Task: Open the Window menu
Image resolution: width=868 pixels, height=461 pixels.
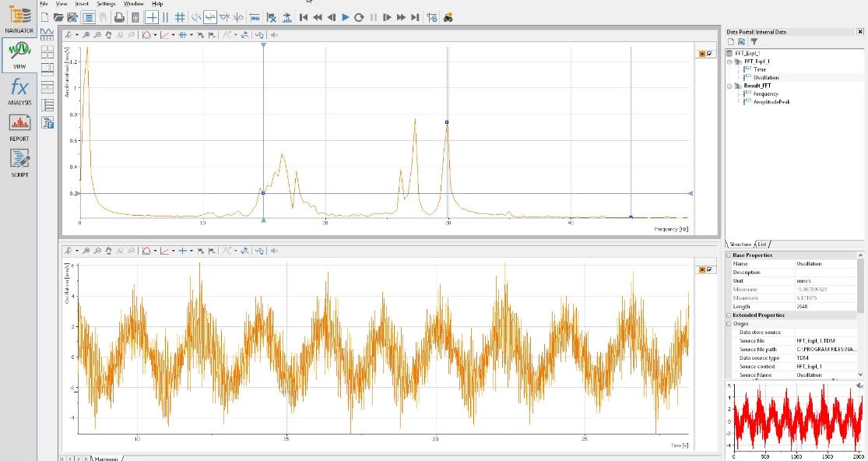Action: pyautogui.click(x=133, y=3)
